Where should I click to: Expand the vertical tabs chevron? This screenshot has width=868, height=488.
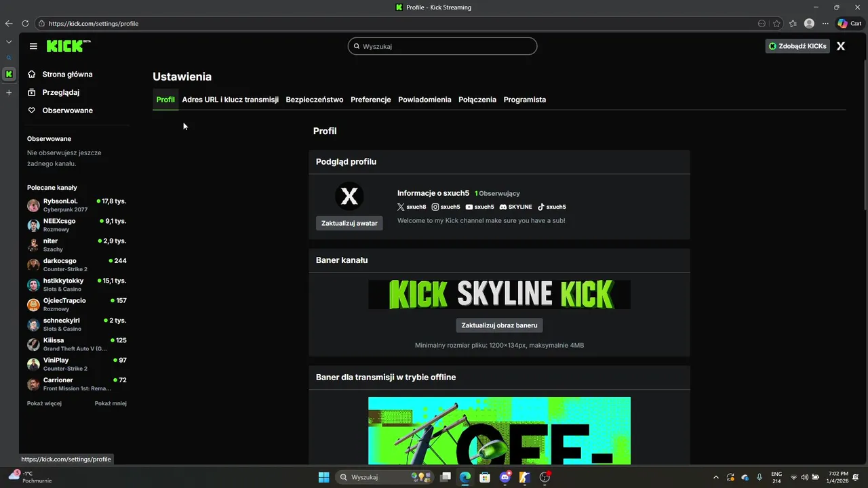tap(9, 41)
